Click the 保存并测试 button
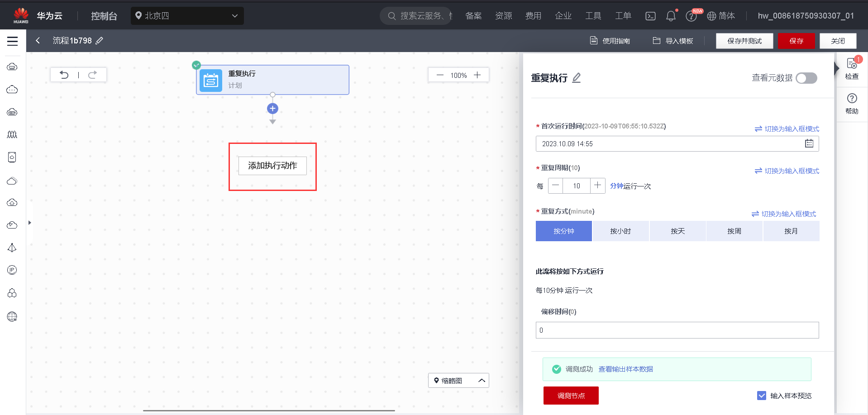This screenshot has height=415, width=868. pyautogui.click(x=744, y=41)
